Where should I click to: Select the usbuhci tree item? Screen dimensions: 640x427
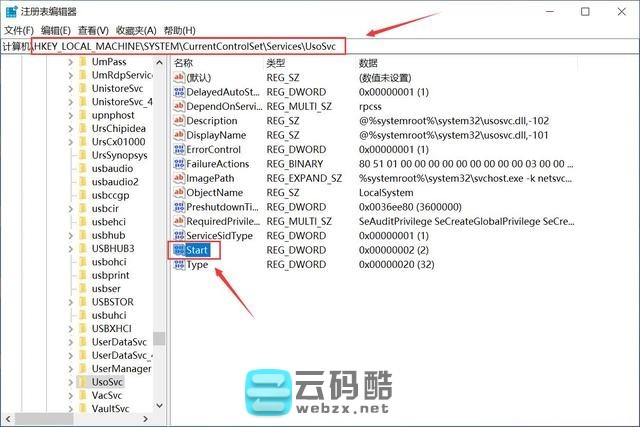[x=109, y=315]
